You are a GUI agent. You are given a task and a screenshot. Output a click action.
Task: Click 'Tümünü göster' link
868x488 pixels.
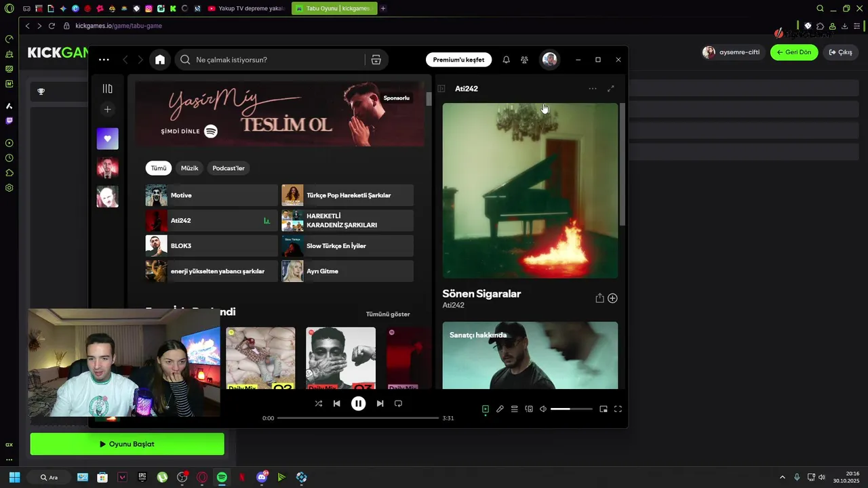click(x=388, y=314)
